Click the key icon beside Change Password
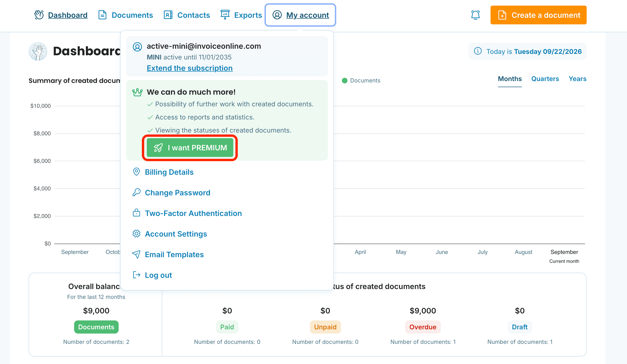 click(x=136, y=192)
